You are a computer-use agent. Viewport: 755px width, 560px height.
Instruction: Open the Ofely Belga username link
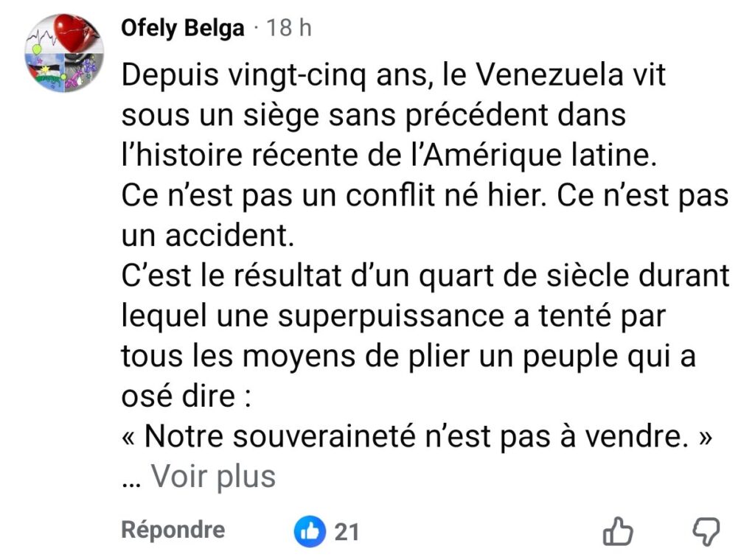[x=182, y=28]
